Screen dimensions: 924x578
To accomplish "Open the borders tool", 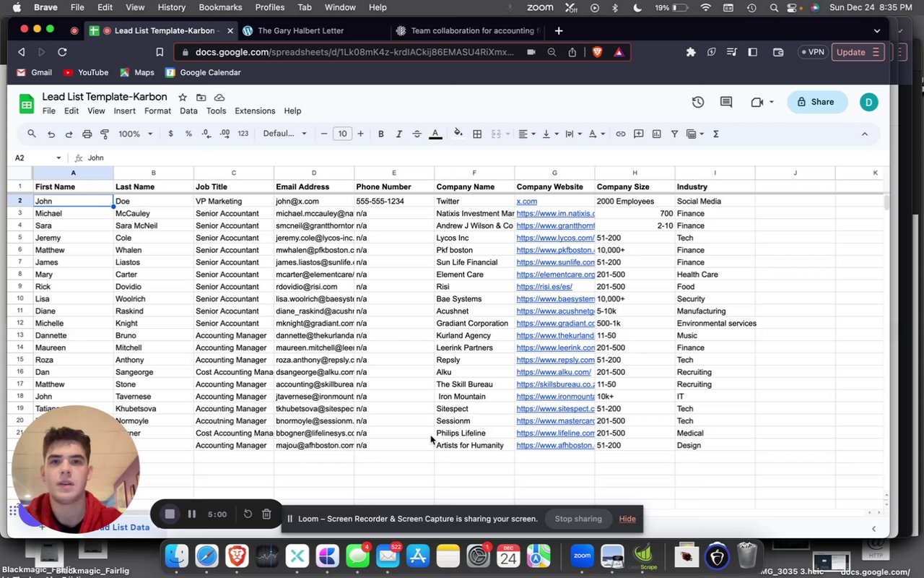I will (477, 134).
